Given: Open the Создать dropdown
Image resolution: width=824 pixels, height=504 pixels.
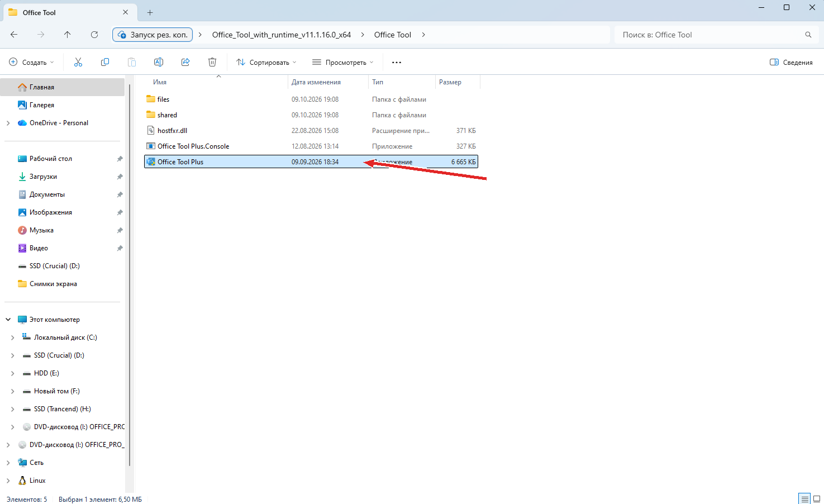Looking at the screenshot, I should point(32,62).
